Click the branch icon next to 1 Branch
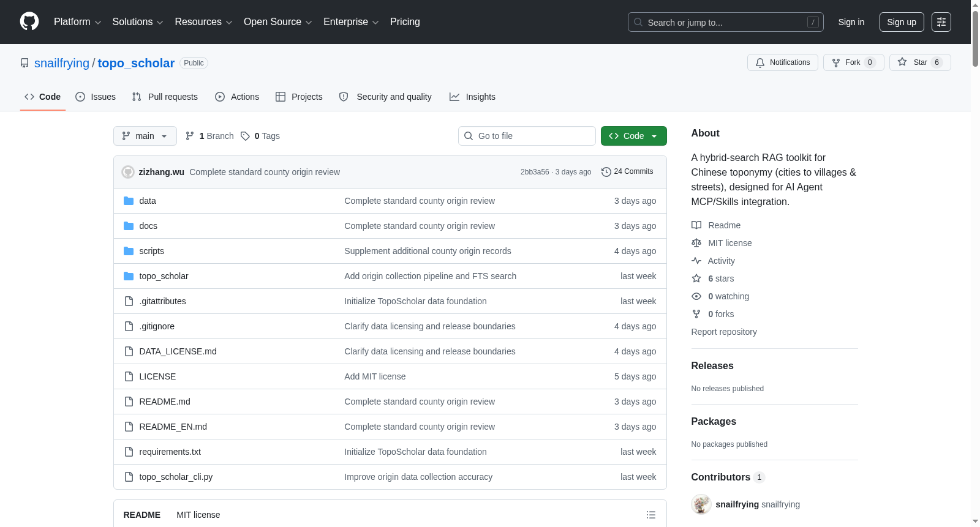Image resolution: width=980 pixels, height=527 pixels. point(190,136)
